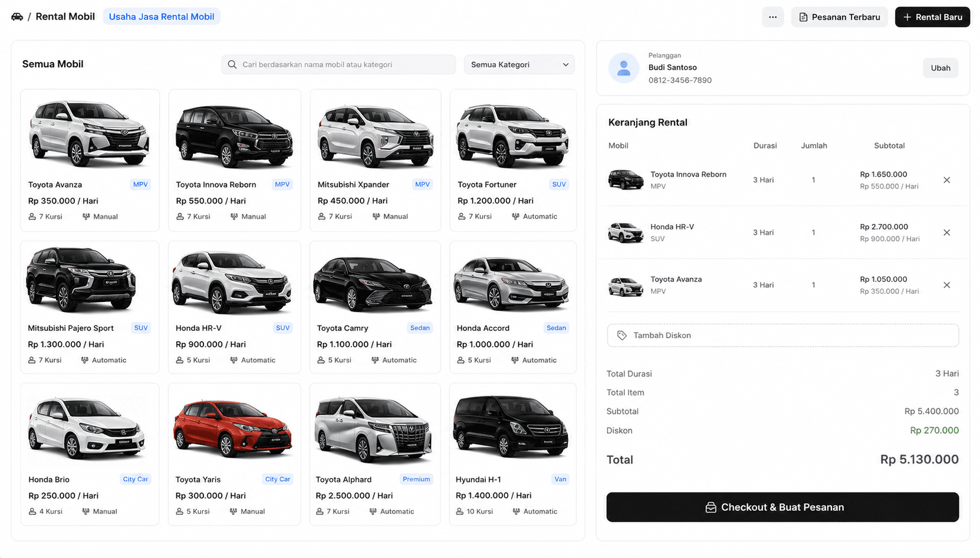Select the Honda Accord car image

[511, 283]
